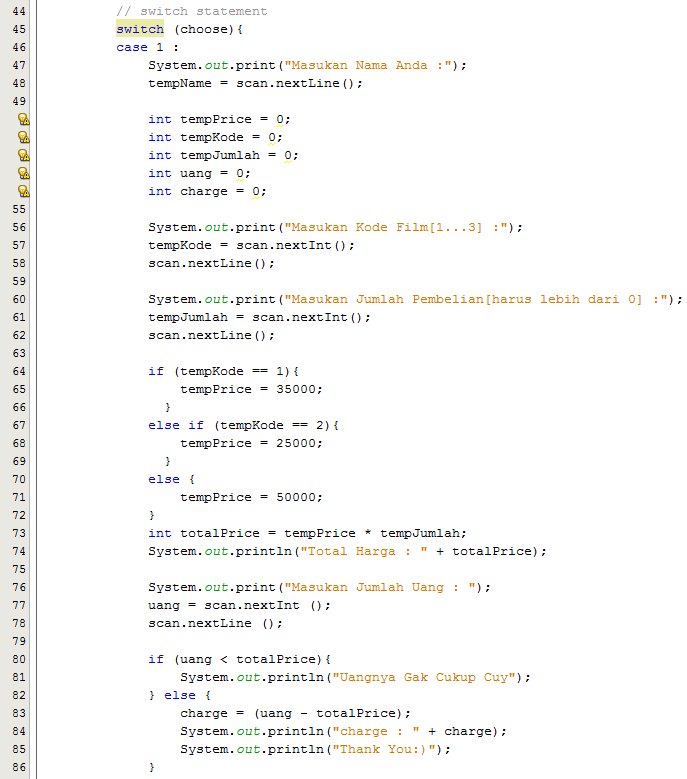Click the "} else {" on line 82

click(180, 696)
